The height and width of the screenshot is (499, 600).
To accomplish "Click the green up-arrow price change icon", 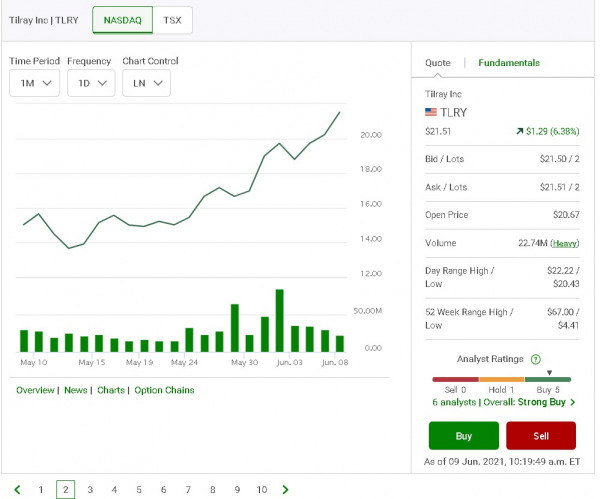I will click(x=520, y=131).
